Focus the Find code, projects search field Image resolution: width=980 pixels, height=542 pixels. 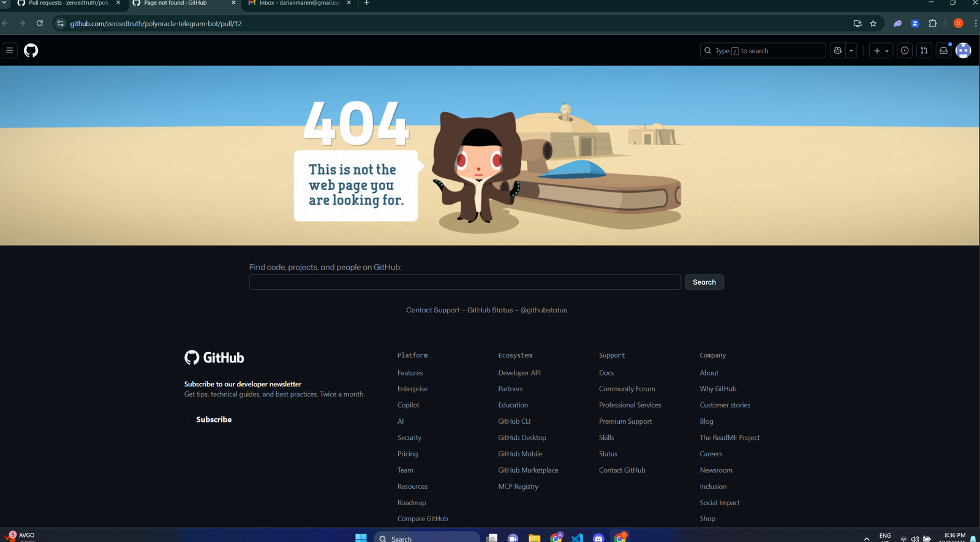point(464,282)
